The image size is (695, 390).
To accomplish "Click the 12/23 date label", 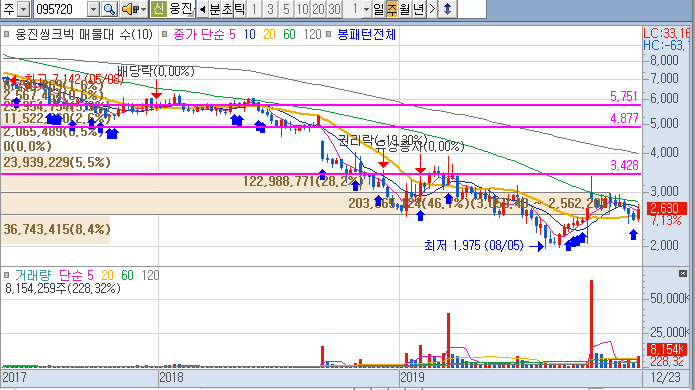I will pos(665,377).
